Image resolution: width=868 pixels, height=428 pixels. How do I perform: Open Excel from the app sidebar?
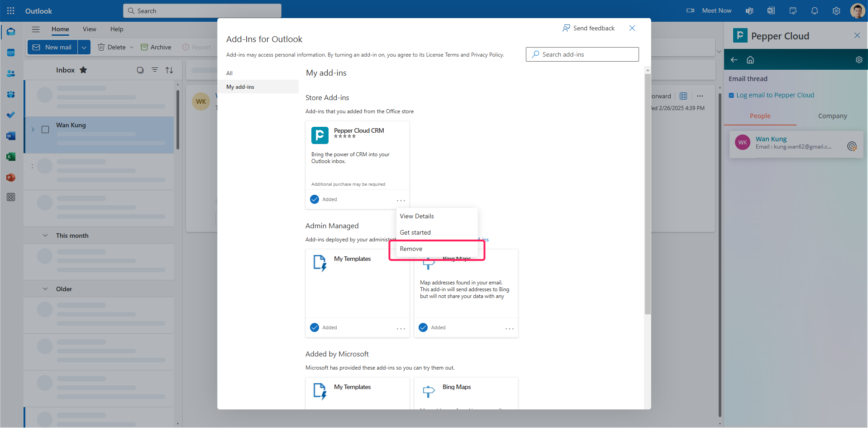coord(11,157)
